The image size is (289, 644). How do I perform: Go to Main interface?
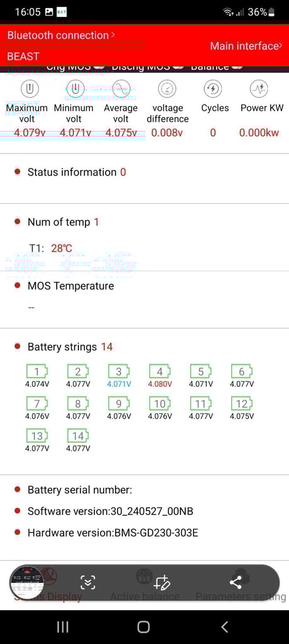(x=246, y=46)
